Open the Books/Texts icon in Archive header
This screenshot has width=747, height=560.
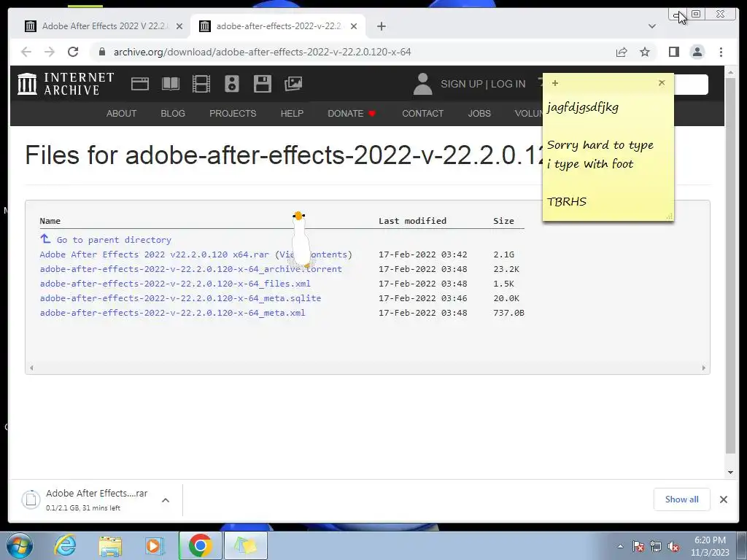[x=171, y=84]
